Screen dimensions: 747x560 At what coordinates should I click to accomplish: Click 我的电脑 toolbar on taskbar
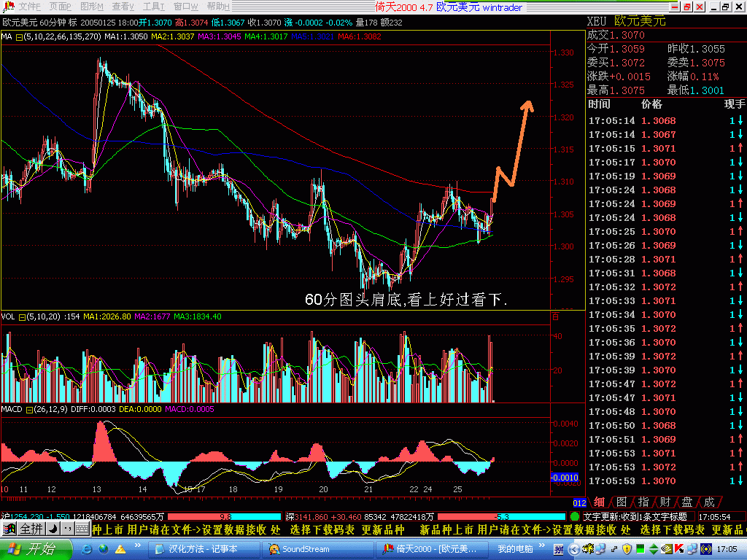tap(515, 549)
